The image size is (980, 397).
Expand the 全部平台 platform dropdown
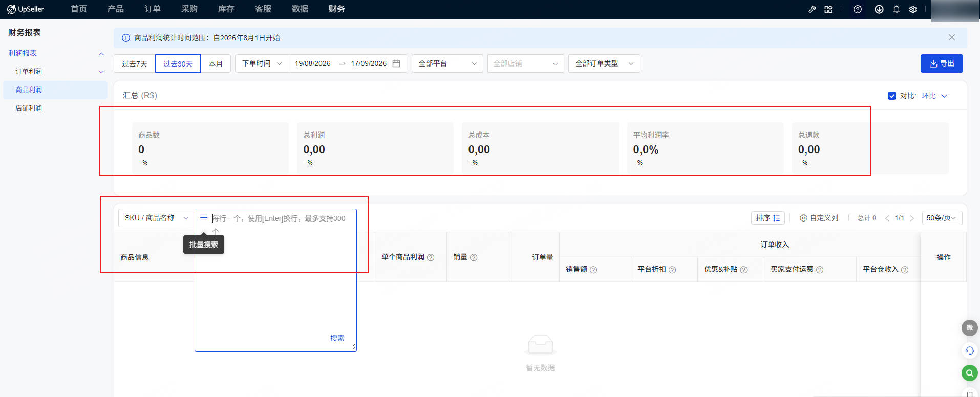pyautogui.click(x=448, y=63)
